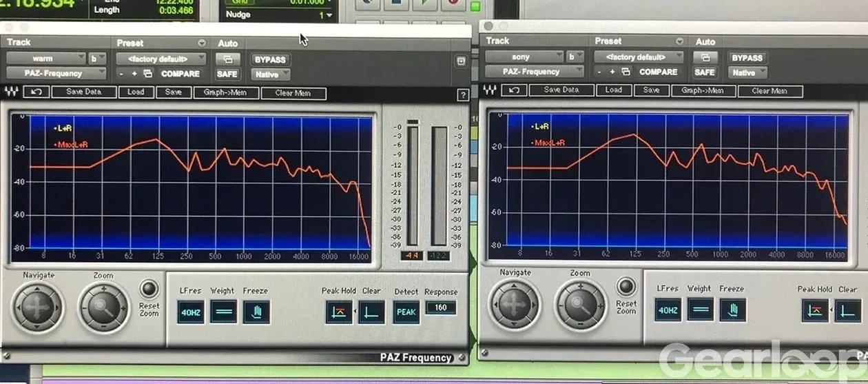Click the Navigate arrow pad in sony window
Screen dimensions: 868x384
click(515, 305)
